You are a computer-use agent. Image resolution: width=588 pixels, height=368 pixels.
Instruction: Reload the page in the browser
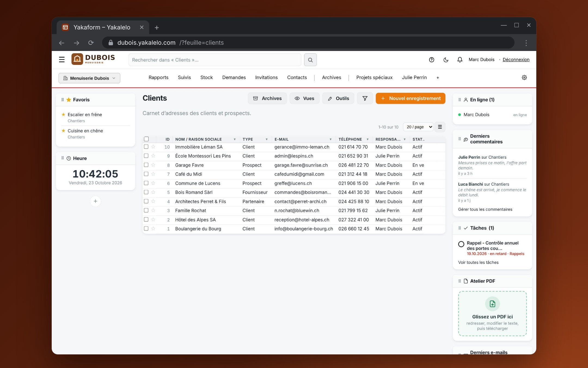point(91,43)
